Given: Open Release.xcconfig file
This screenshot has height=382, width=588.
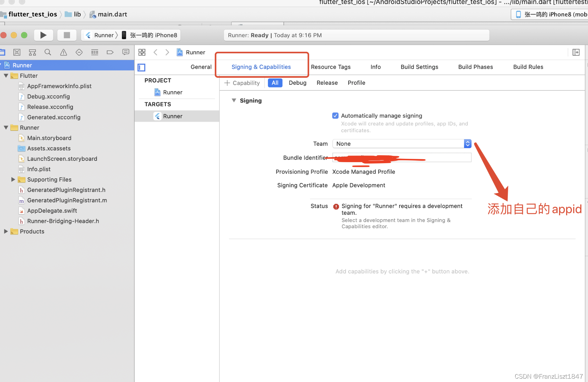Looking at the screenshot, I should tap(50, 107).
